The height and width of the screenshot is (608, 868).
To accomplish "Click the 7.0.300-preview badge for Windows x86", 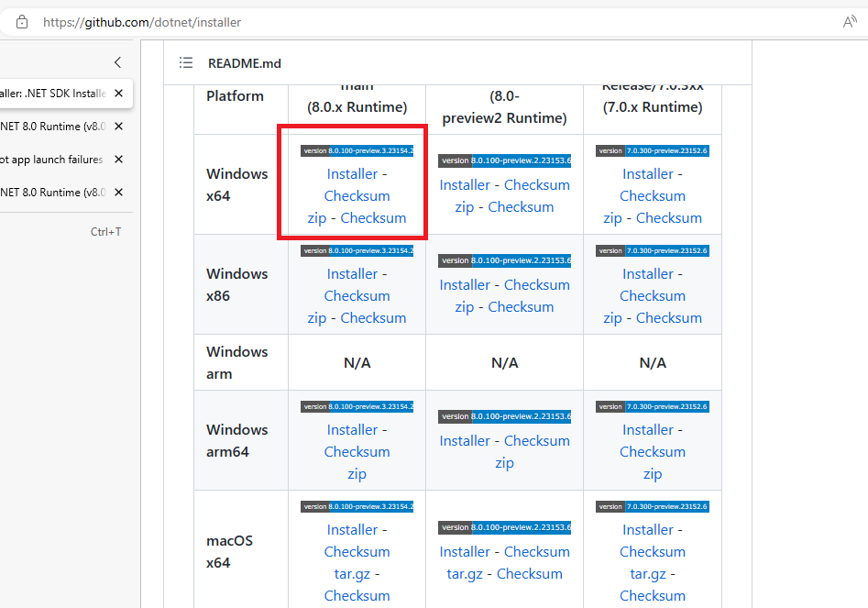I will click(652, 250).
